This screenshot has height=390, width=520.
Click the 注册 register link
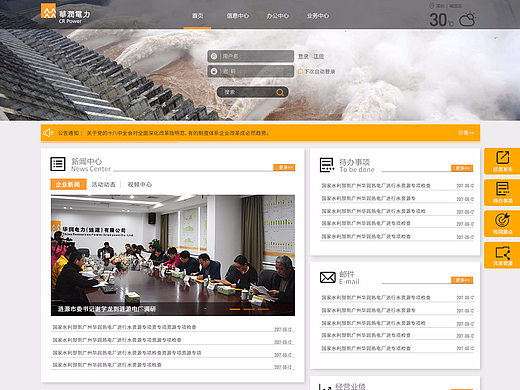[x=319, y=56]
